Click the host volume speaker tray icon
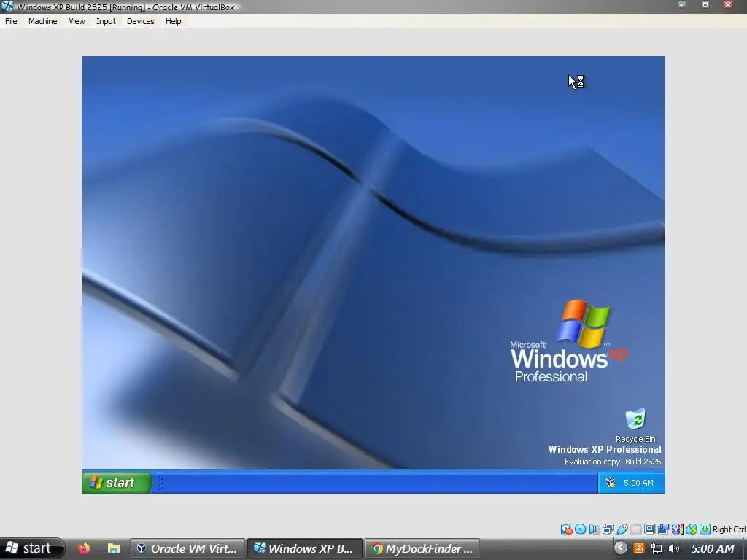 pos(674,548)
